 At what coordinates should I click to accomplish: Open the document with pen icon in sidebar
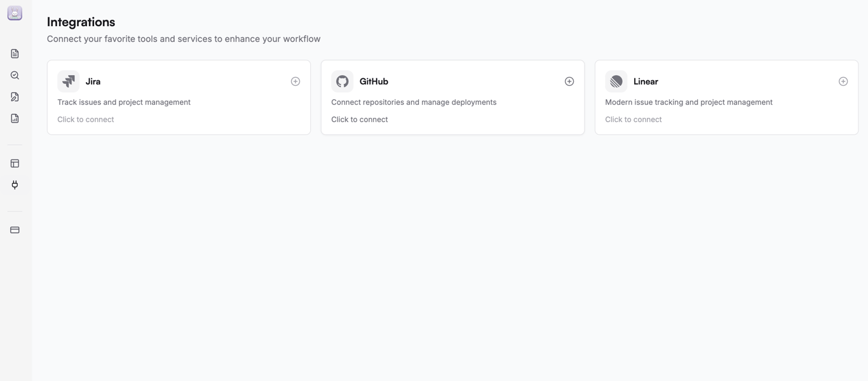click(15, 97)
